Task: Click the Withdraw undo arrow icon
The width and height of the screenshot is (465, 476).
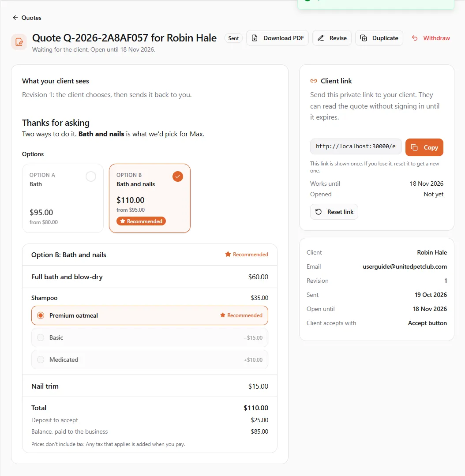Action: [415, 38]
